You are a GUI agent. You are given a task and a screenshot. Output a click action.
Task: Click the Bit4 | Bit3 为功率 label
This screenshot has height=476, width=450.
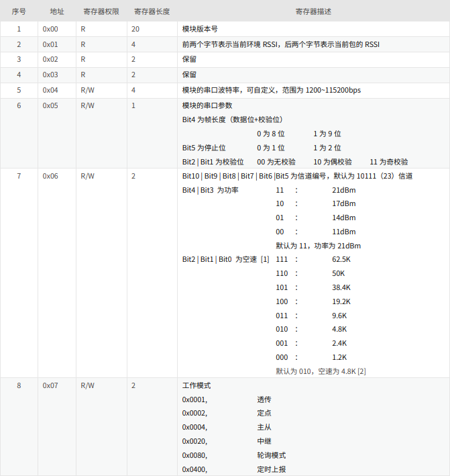(210, 191)
